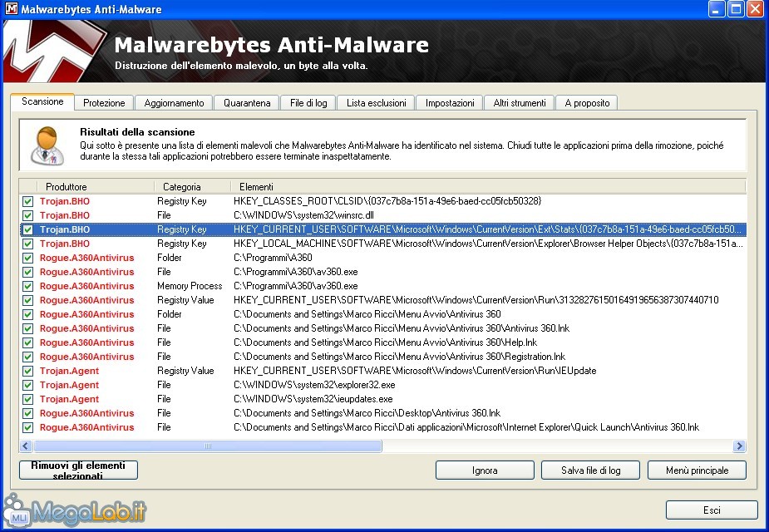Viewport: 769px width, 532px height.
Task: Maximize the Malwarebytes window
Action: coord(736,9)
